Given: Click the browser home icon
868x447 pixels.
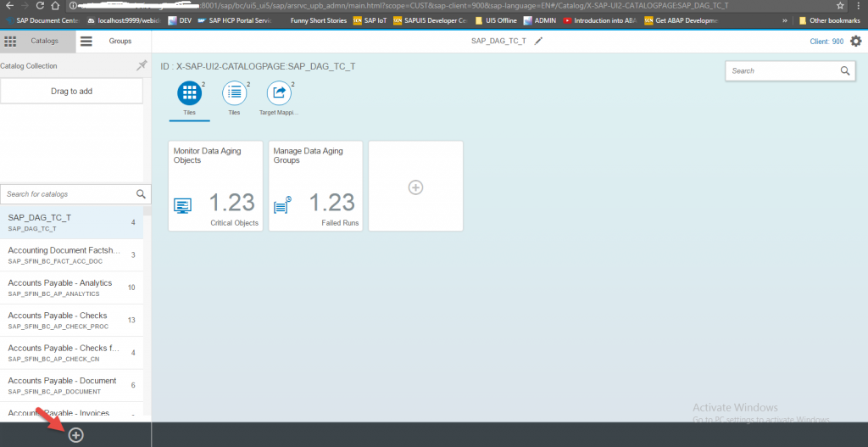Looking at the screenshot, I should point(55,6).
